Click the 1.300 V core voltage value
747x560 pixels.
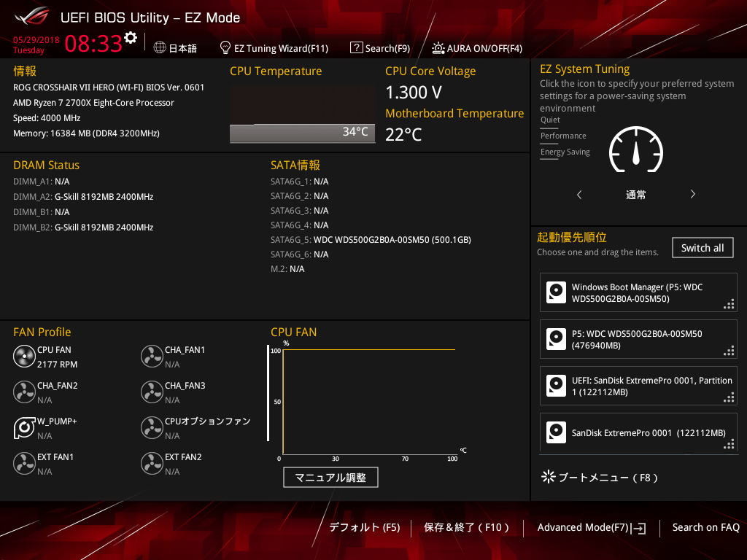tap(414, 93)
